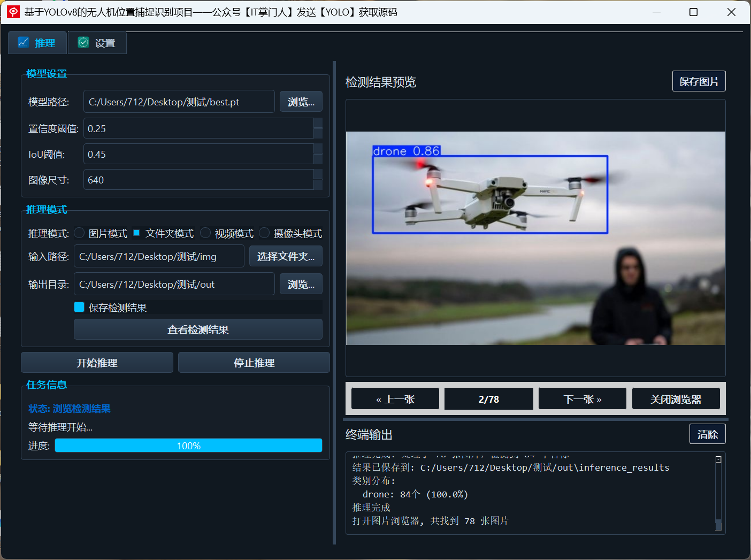Screen dimensions: 751x560
Task: Decrease the 置信度阈值 value
Action: [x=318, y=134]
